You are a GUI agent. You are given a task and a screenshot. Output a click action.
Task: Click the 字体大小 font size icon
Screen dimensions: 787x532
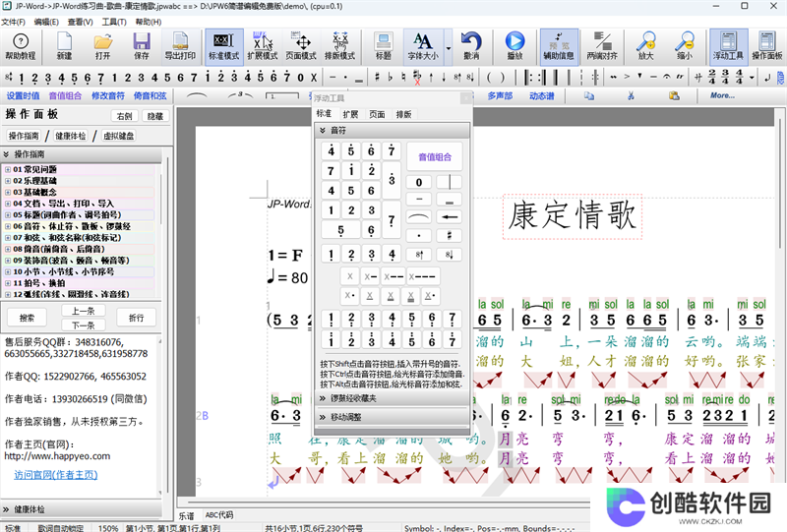(423, 46)
